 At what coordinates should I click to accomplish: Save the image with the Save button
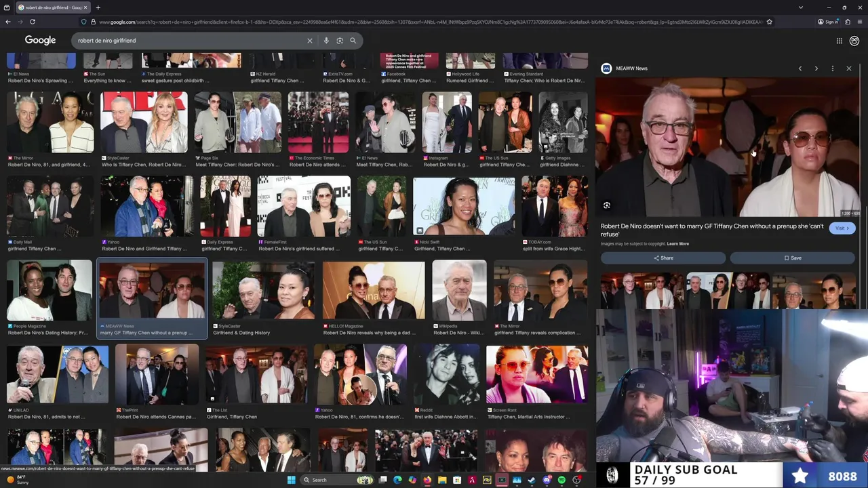click(793, 258)
